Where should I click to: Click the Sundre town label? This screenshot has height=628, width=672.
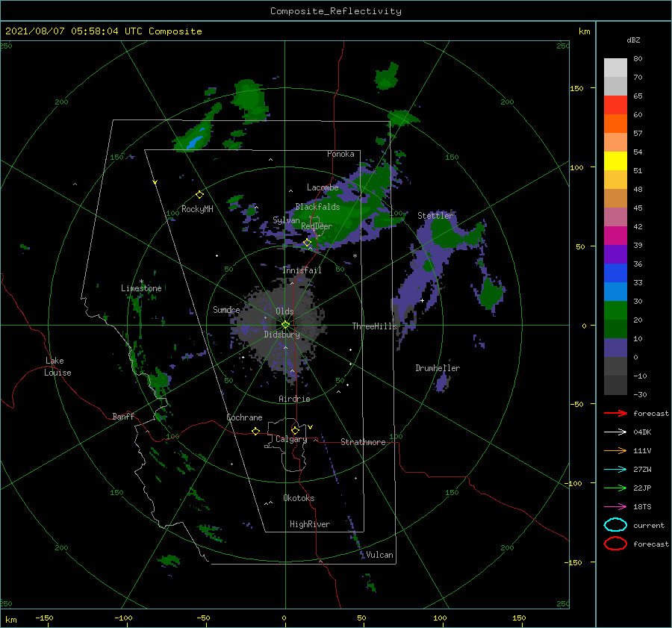coord(226,309)
